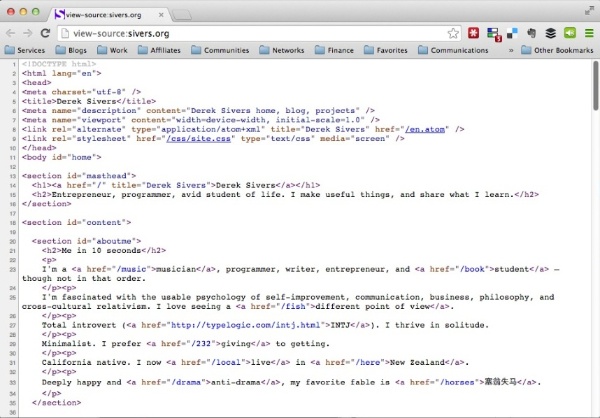Open a new tab
This screenshot has height=418, width=600.
pyautogui.click(x=181, y=15)
